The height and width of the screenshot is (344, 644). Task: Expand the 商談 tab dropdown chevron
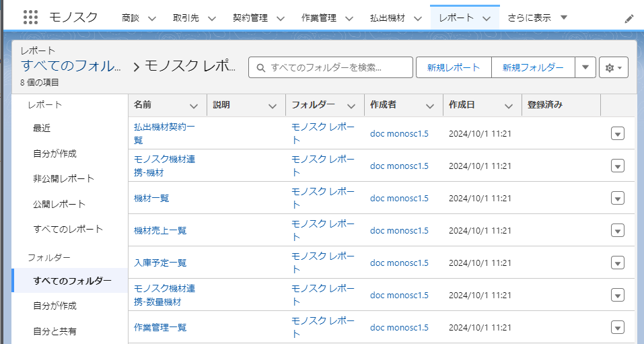click(x=151, y=18)
